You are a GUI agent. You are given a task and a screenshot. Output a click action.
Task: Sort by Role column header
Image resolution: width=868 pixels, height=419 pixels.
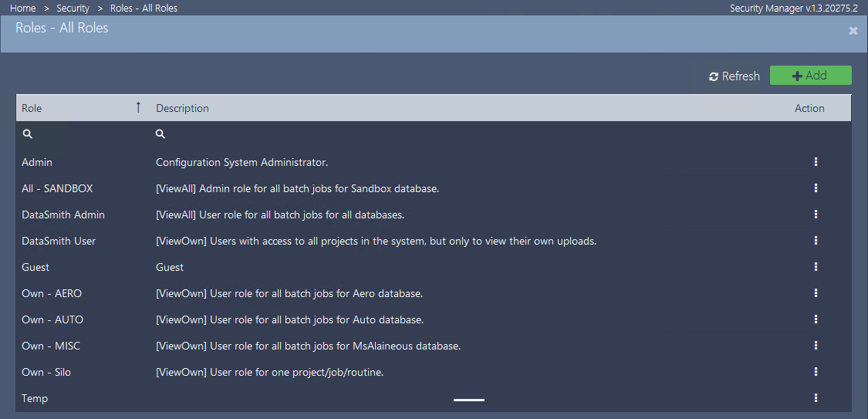pyautogui.click(x=32, y=108)
